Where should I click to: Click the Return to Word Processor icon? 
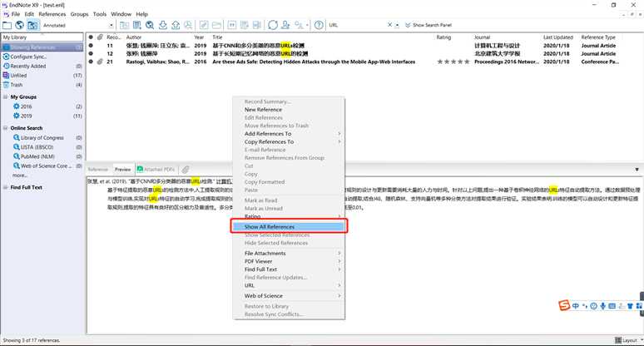click(x=257, y=26)
